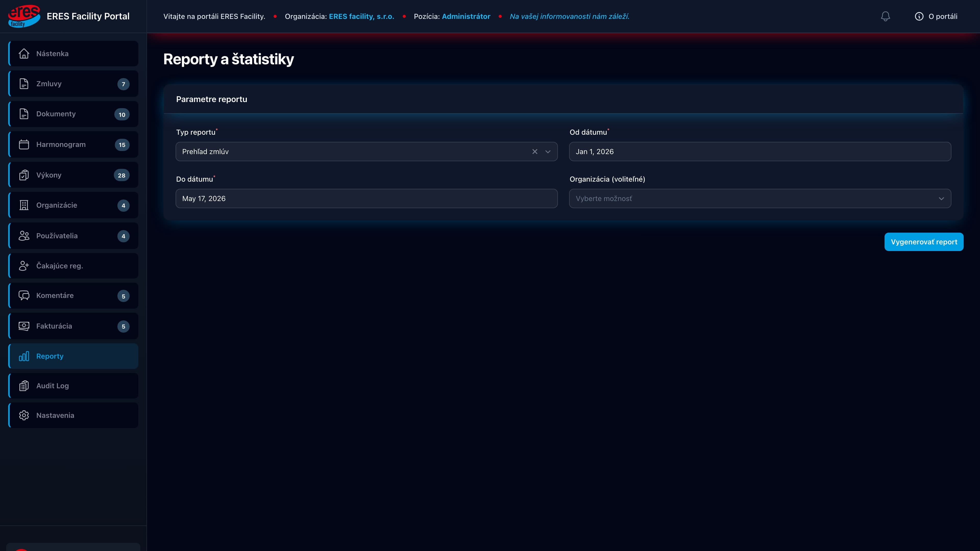
Task: Click the ERES Facility Portal title
Action: pos(88,16)
